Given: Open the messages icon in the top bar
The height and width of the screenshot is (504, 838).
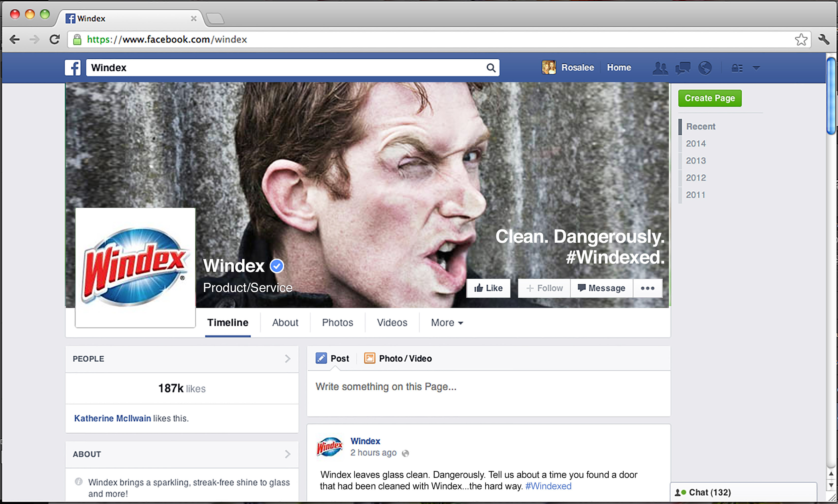Looking at the screenshot, I should (x=683, y=68).
